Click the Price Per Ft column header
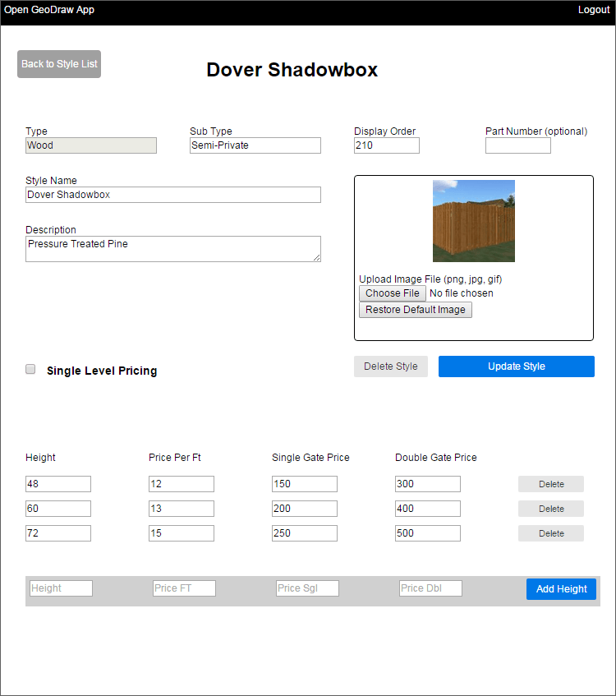Viewport: 616px width, 696px height. click(175, 458)
